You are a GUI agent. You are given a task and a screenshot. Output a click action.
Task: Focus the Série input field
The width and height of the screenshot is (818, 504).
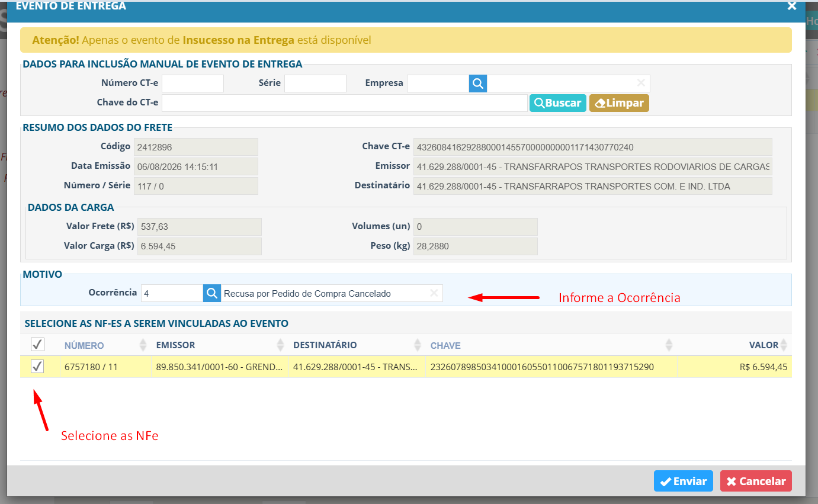(315, 84)
